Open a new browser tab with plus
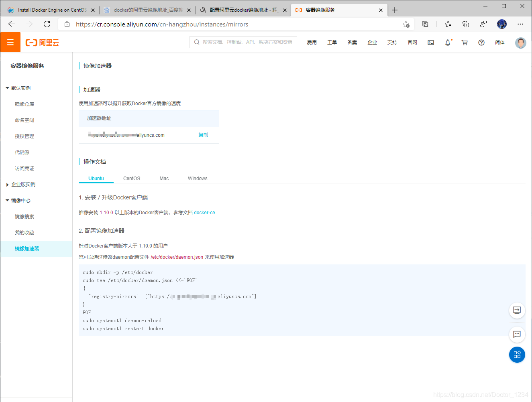 [x=395, y=10]
